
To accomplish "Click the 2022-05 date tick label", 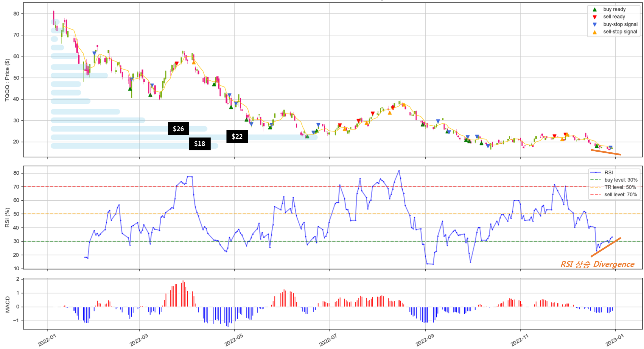I will point(234,340).
